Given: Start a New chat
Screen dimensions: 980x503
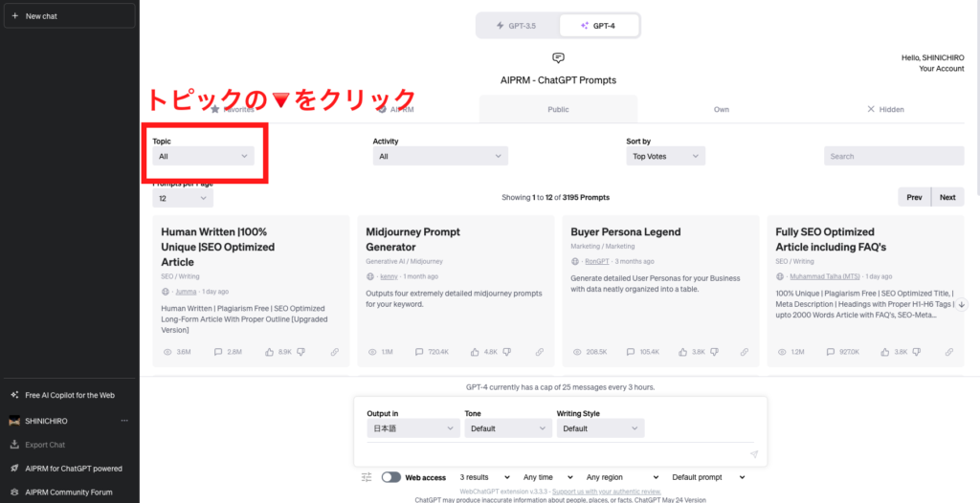Looking at the screenshot, I should pos(69,16).
